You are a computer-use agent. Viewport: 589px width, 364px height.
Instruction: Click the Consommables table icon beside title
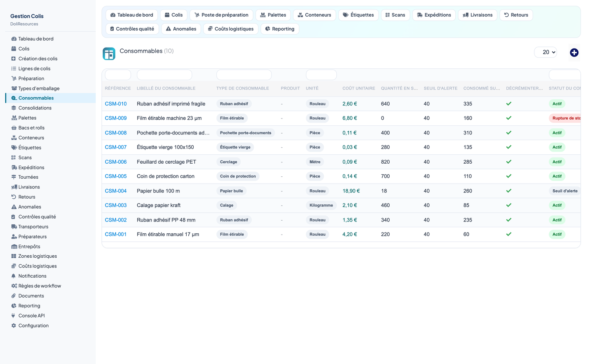coord(109,54)
